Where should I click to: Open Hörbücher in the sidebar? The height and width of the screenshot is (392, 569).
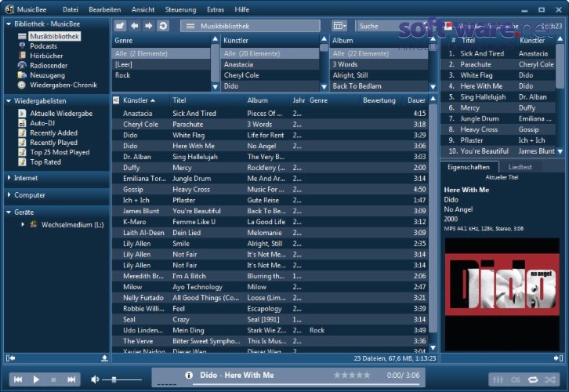46,56
